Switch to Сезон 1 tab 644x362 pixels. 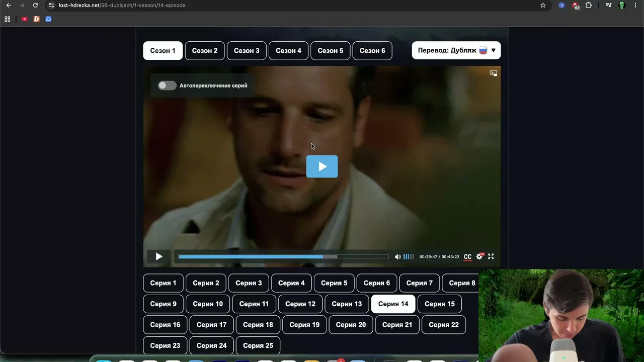pos(163,51)
